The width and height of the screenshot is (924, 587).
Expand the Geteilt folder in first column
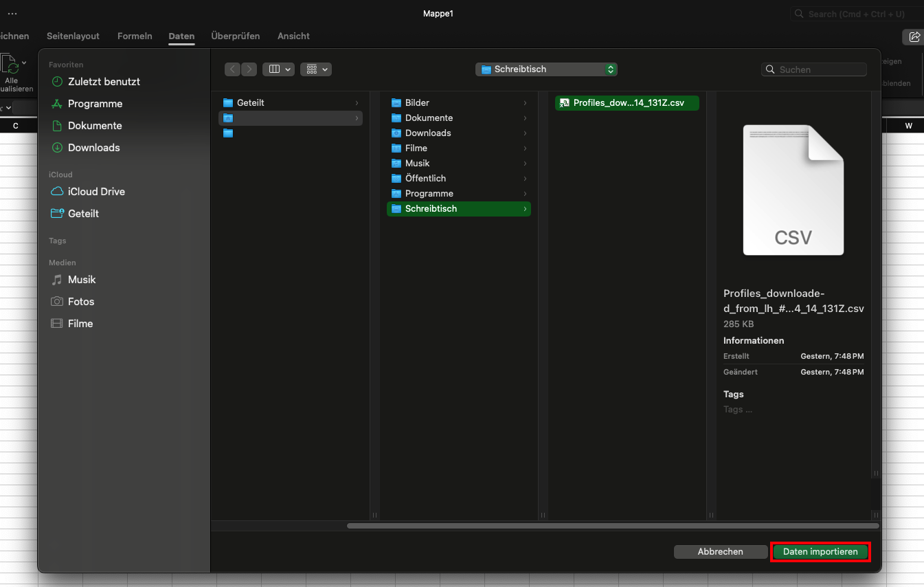(x=251, y=103)
